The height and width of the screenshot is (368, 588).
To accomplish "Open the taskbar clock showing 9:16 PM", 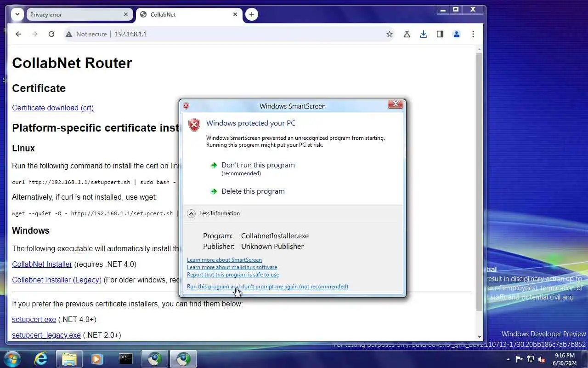I will pos(565,359).
